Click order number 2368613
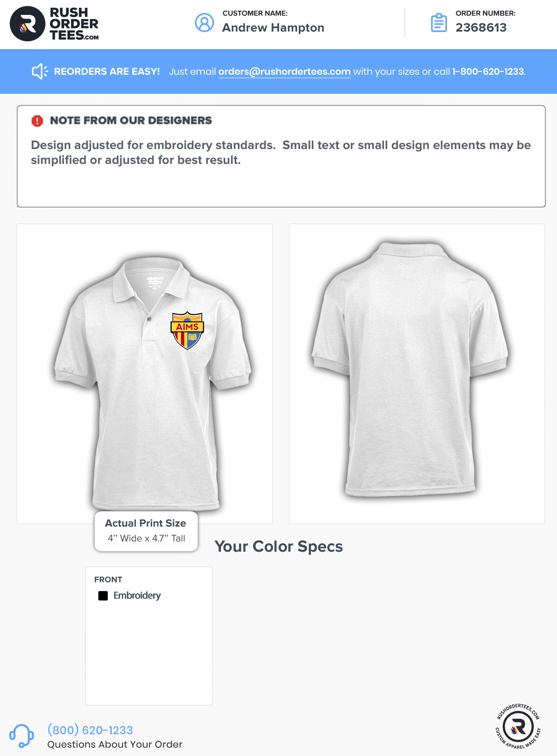This screenshot has width=557, height=756. [481, 28]
